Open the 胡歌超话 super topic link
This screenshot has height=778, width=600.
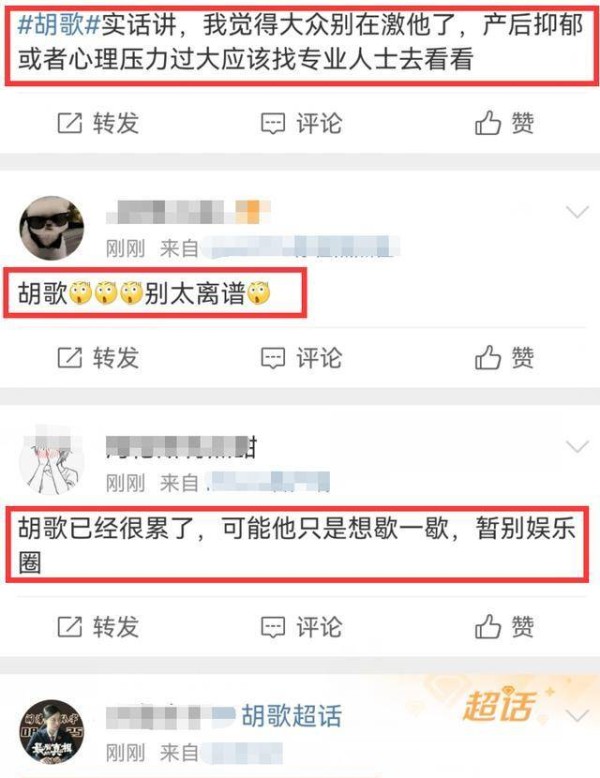click(292, 716)
